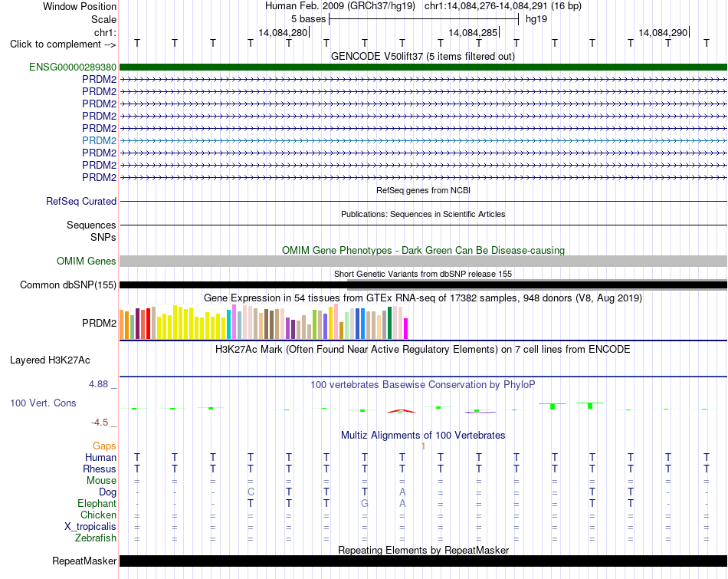This screenshot has width=728, height=579.
Task: Click 'Repeating Elements by RepeatMasker' title
Action: point(423,550)
